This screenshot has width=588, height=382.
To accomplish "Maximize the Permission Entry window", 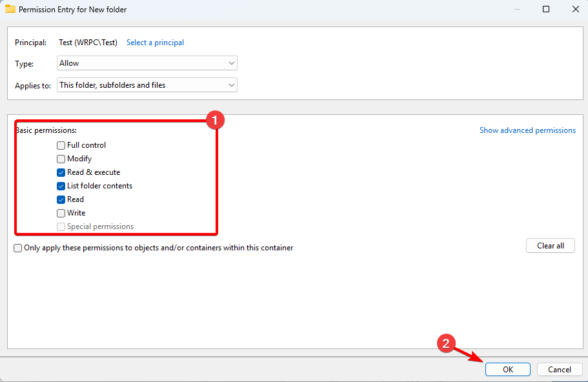I will (x=546, y=9).
